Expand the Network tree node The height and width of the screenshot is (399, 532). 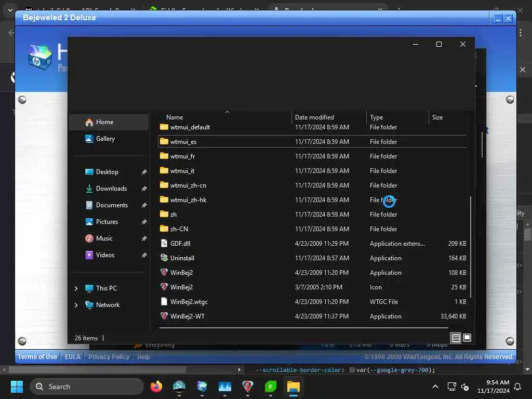76,305
